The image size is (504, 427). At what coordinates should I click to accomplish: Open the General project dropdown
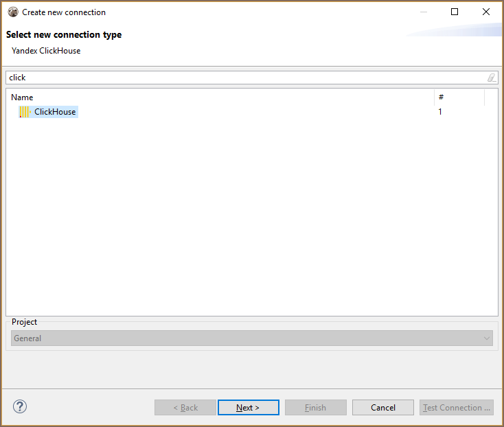click(x=252, y=338)
